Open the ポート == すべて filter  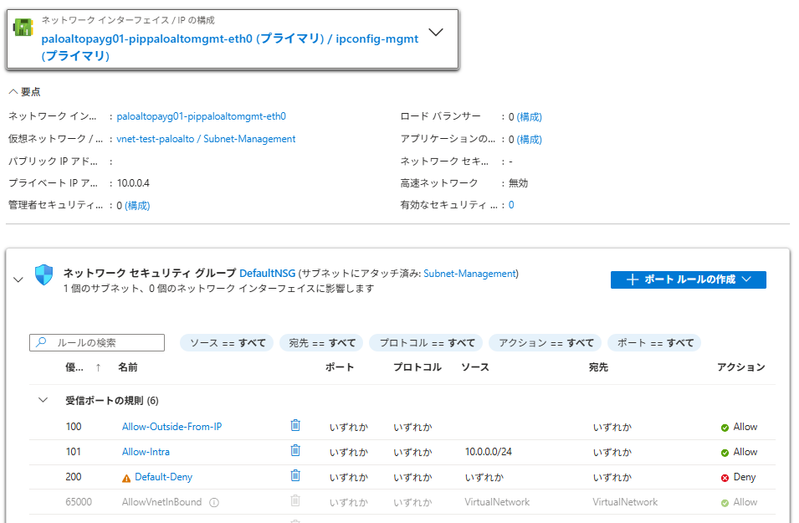tap(655, 343)
